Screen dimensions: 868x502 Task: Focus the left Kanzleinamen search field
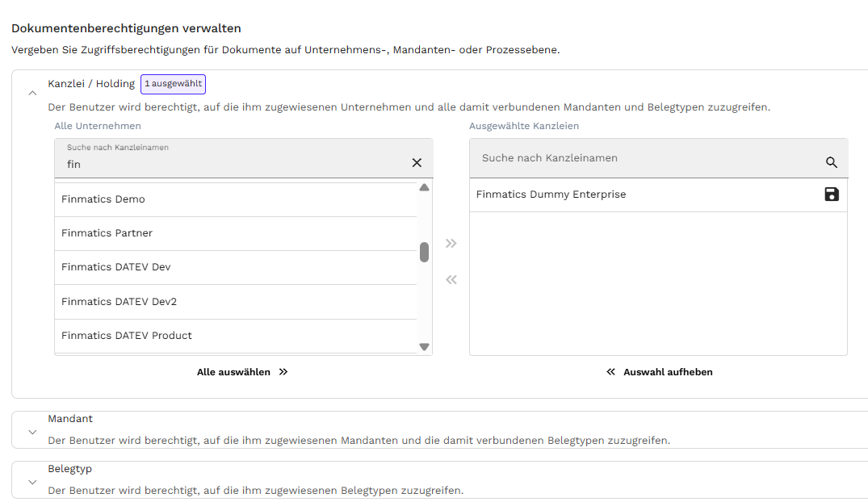(234, 164)
